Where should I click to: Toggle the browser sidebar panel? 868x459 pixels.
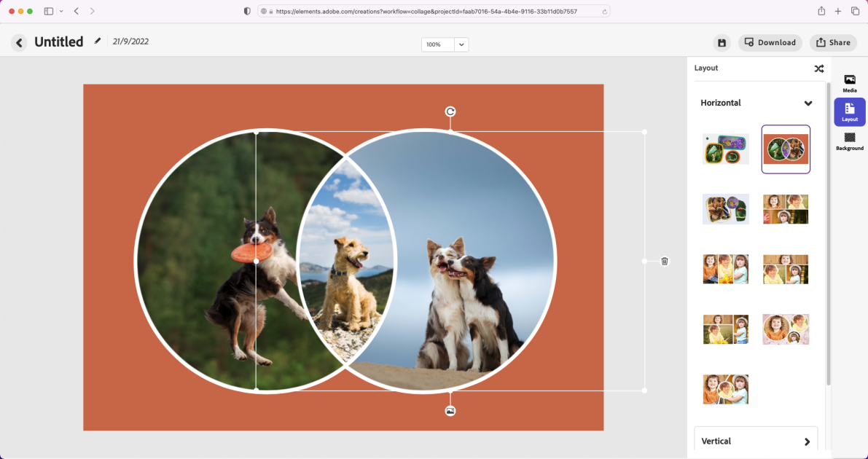[48, 11]
